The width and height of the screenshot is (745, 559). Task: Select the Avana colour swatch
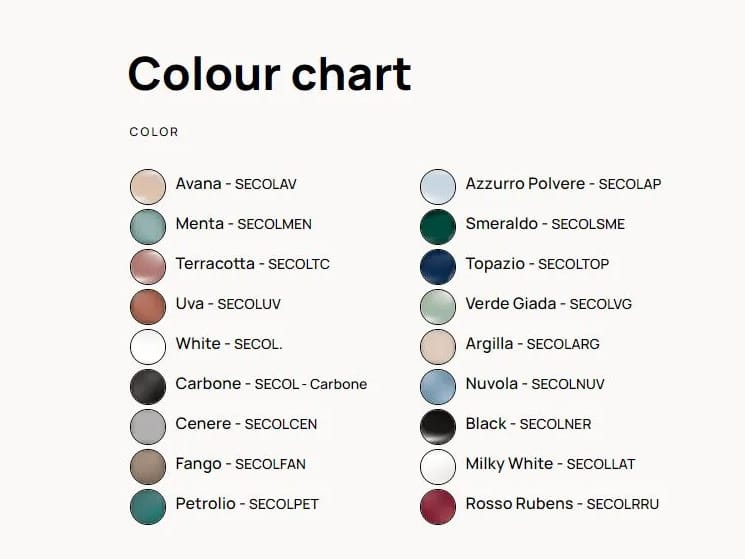tap(147, 187)
